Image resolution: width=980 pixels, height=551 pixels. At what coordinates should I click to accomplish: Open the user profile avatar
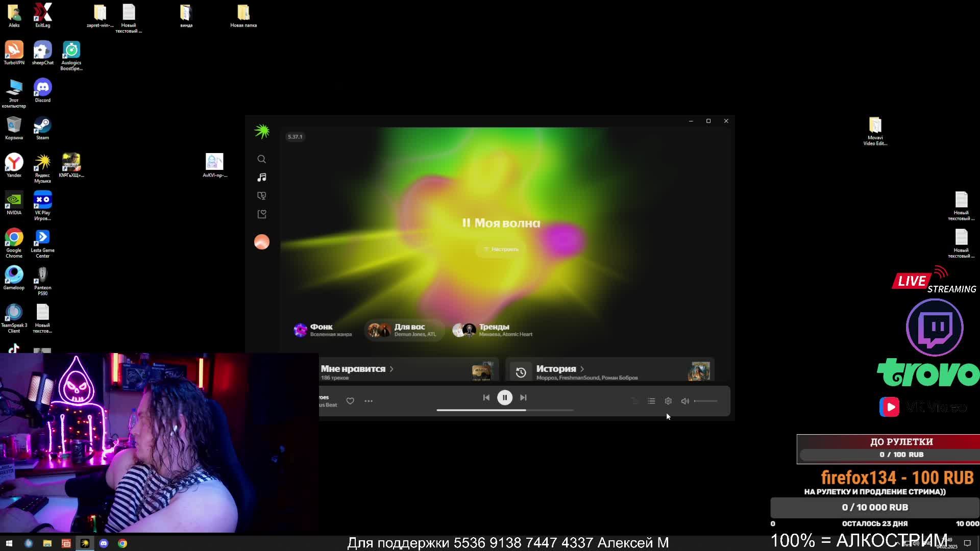(x=261, y=242)
